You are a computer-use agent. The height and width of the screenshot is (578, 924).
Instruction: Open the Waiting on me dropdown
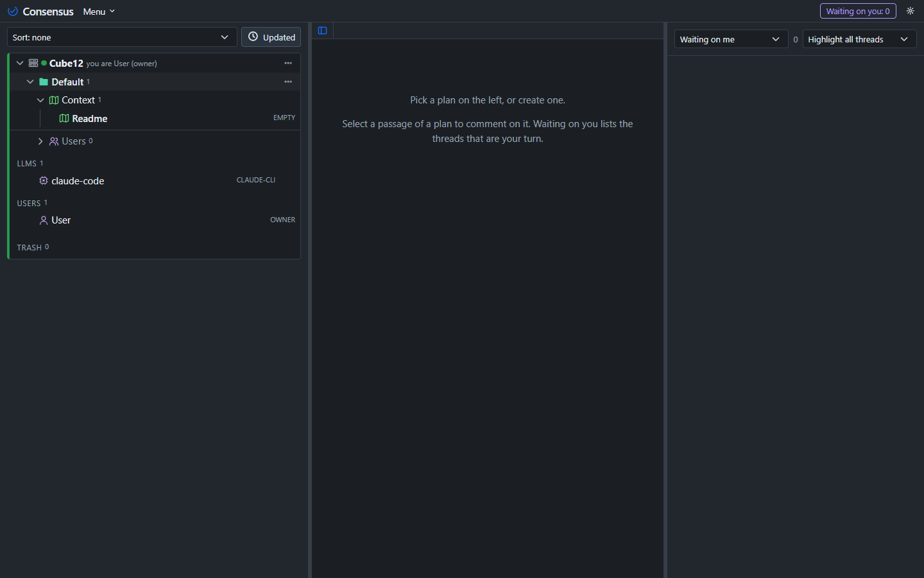click(x=731, y=39)
